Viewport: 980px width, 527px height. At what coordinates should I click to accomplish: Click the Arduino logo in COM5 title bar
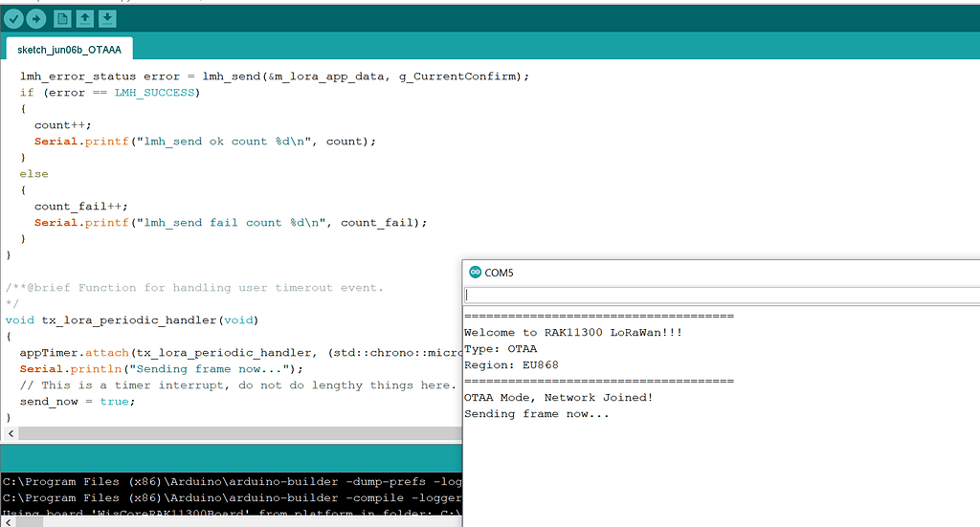tap(475, 273)
